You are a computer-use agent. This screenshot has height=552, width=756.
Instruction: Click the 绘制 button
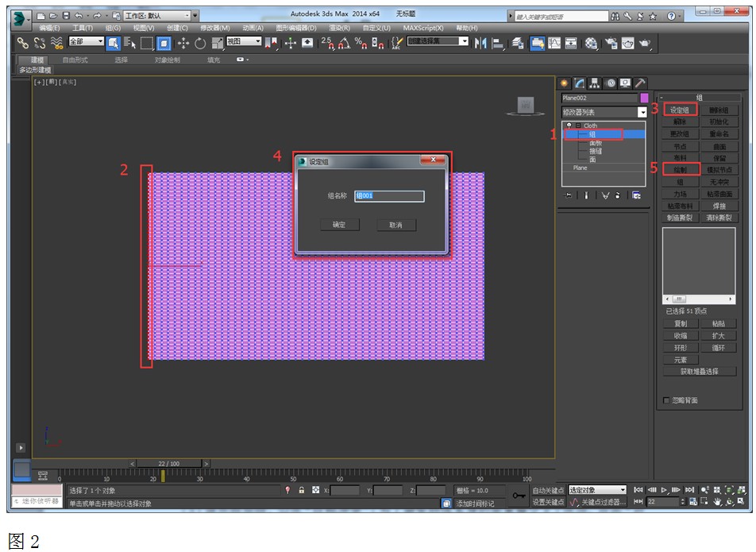(680, 170)
